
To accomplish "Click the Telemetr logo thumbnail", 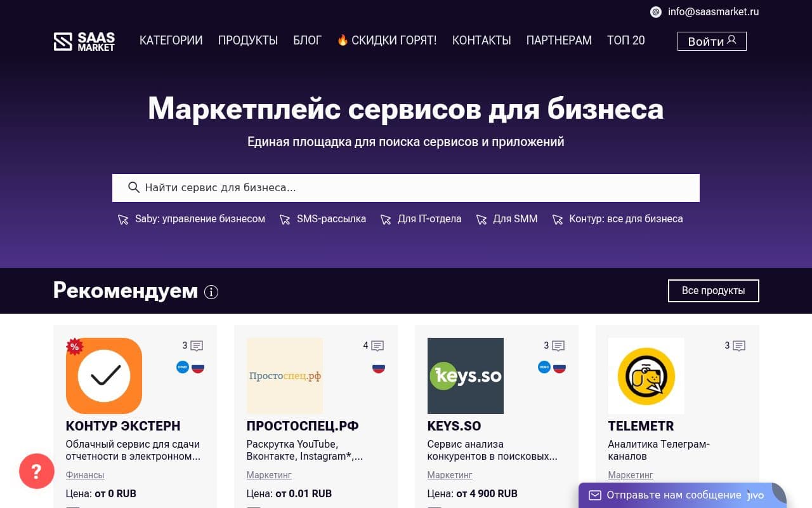I will tap(646, 375).
